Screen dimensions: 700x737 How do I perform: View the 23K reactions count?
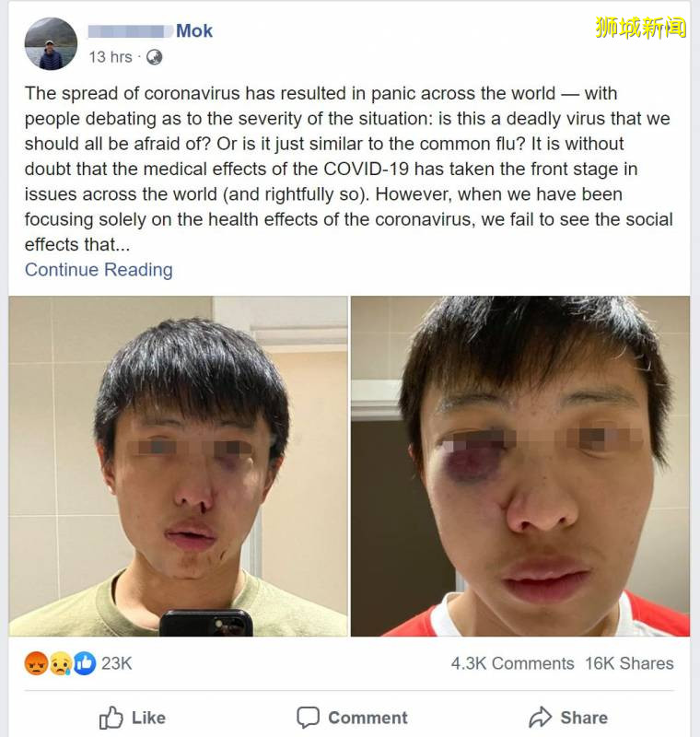point(116,663)
